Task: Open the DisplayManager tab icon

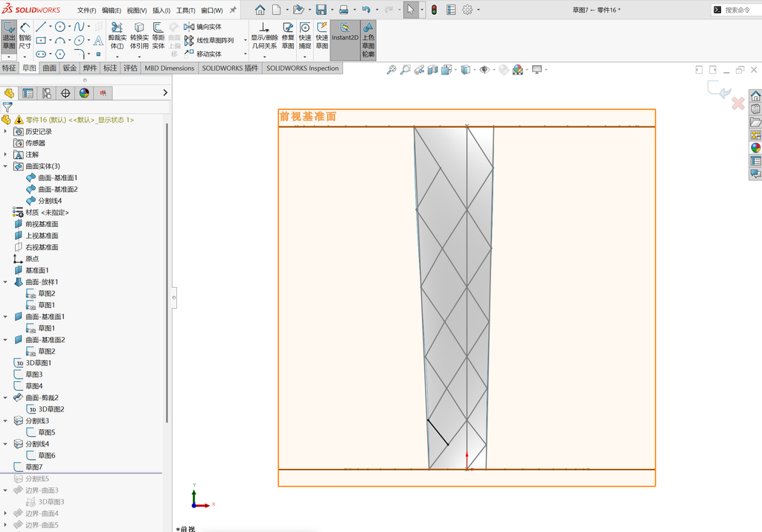Action: 85,93
